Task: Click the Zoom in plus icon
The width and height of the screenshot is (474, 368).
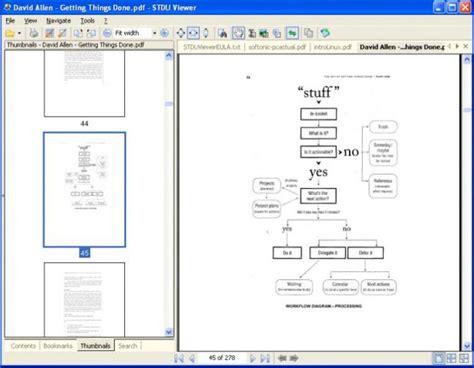Action: [164, 33]
